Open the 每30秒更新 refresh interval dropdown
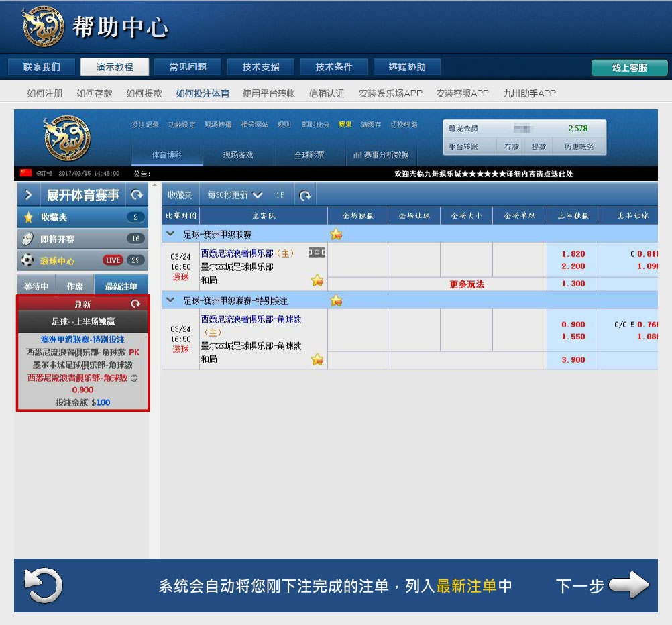The width and height of the screenshot is (672, 625). coord(235,196)
